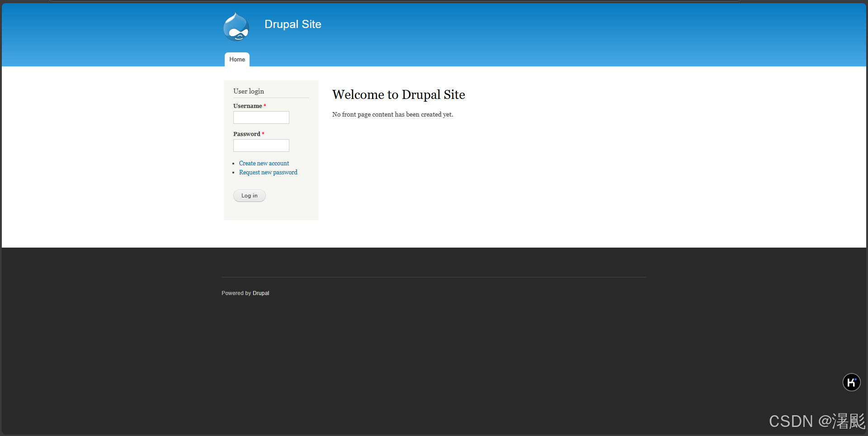The width and height of the screenshot is (868, 436).
Task: Open the Request new password link
Action: tap(268, 172)
